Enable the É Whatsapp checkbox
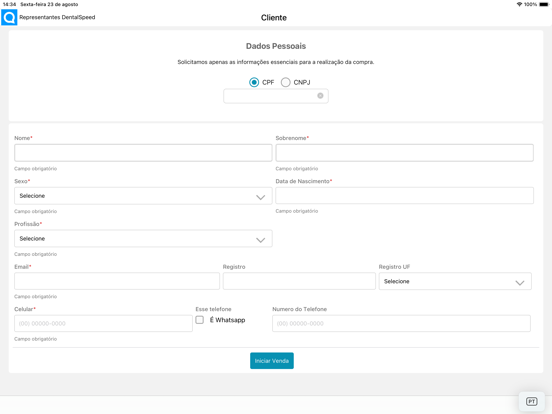The height and width of the screenshot is (414, 552). 200,320
